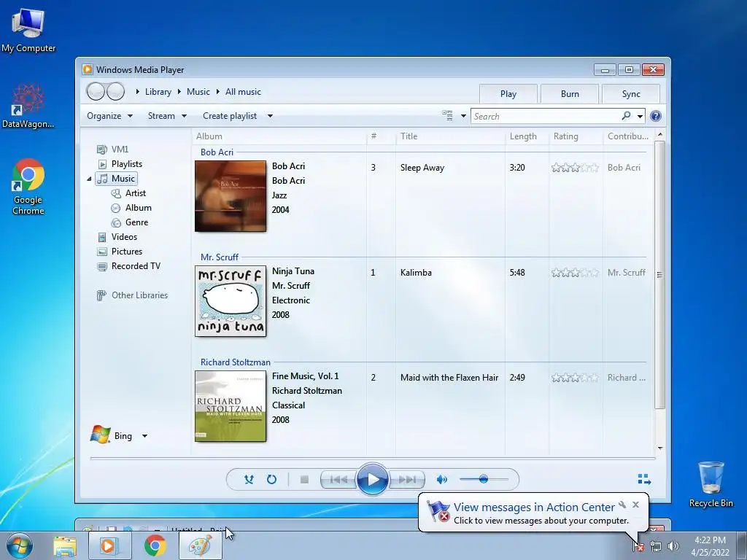
Task: Click Create playlist
Action: [230, 116]
